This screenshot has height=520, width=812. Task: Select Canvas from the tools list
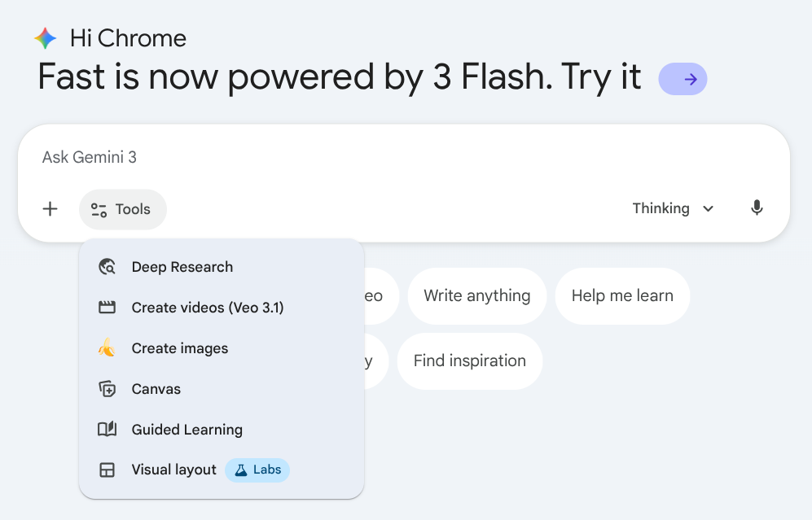point(156,389)
